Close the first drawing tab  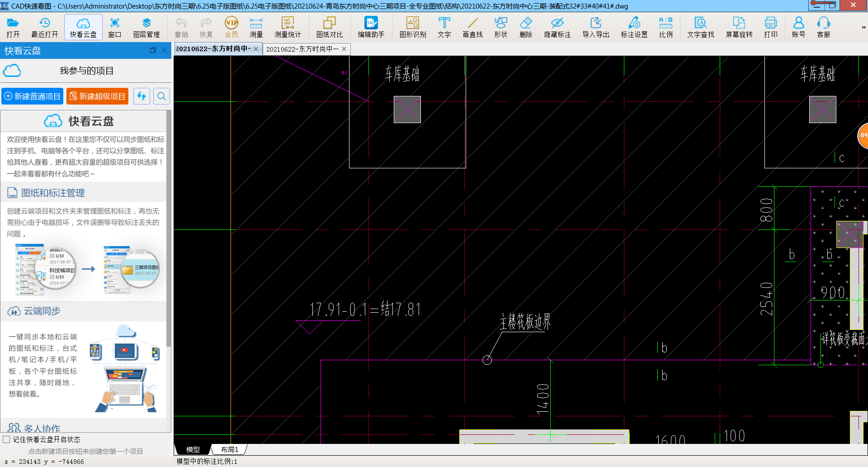pyautogui.click(x=256, y=49)
